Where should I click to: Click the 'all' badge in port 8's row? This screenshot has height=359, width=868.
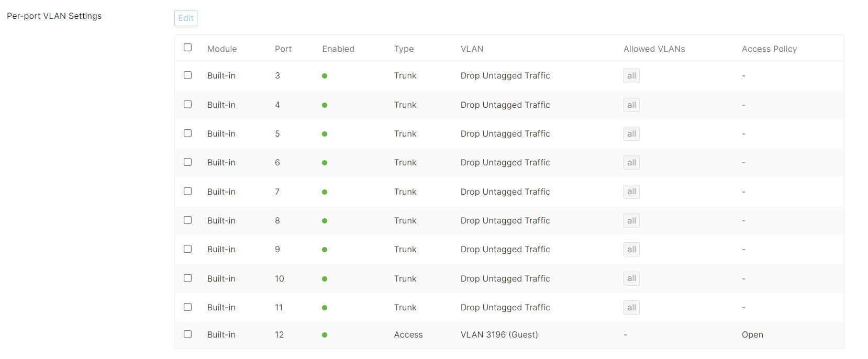[631, 220]
